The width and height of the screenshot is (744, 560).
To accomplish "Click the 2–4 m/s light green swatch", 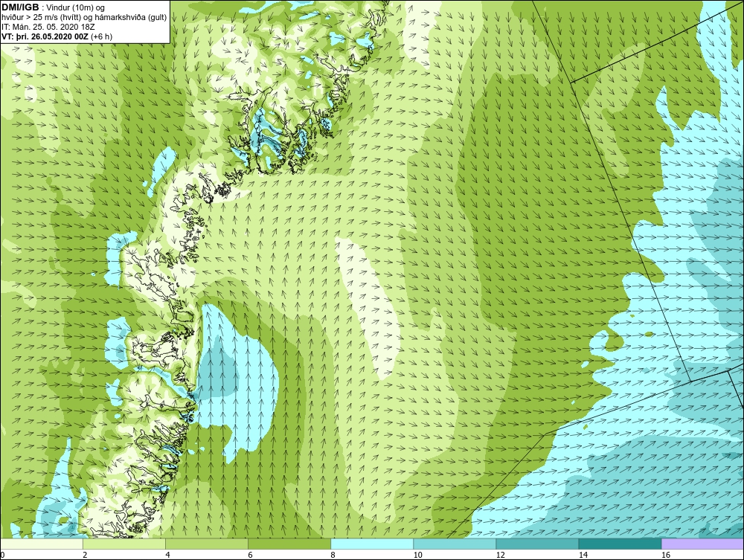I will 124,544.
